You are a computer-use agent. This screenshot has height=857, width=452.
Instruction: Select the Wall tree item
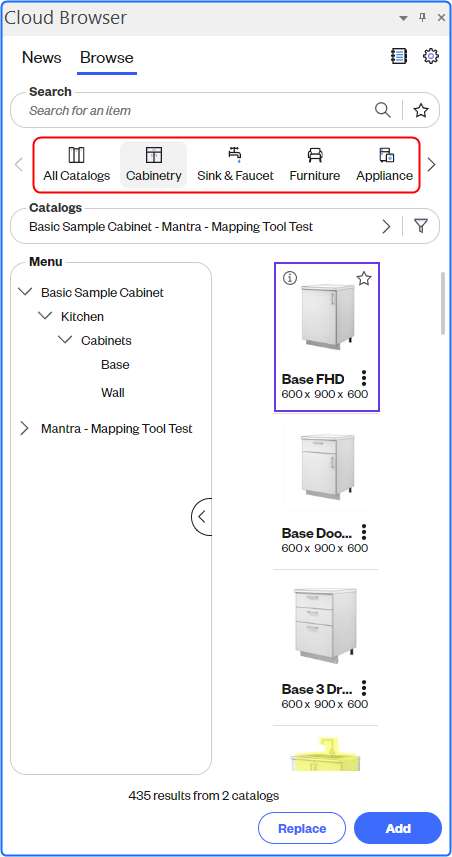tap(113, 392)
